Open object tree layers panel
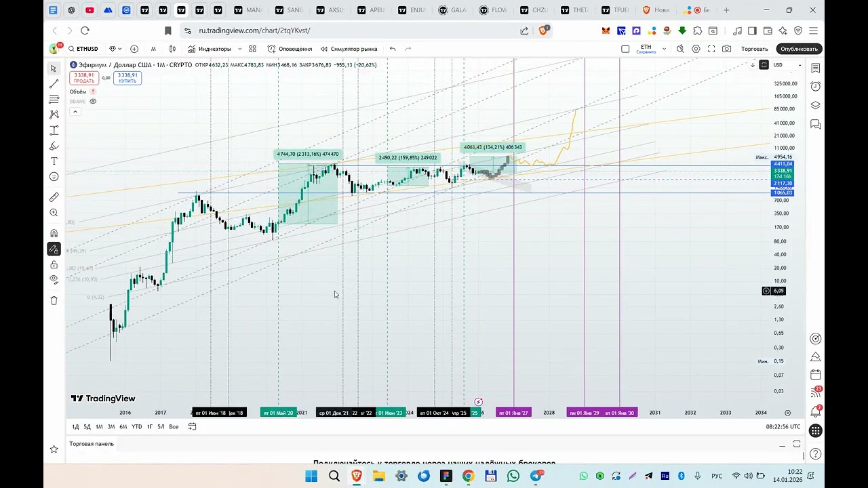The image size is (868, 488). (816, 106)
